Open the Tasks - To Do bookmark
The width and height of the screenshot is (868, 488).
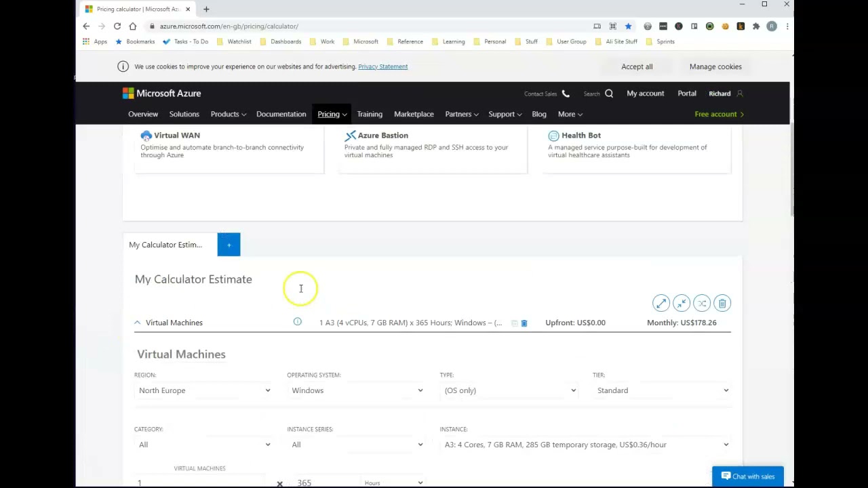pyautogui.click(x=185, y=41)
